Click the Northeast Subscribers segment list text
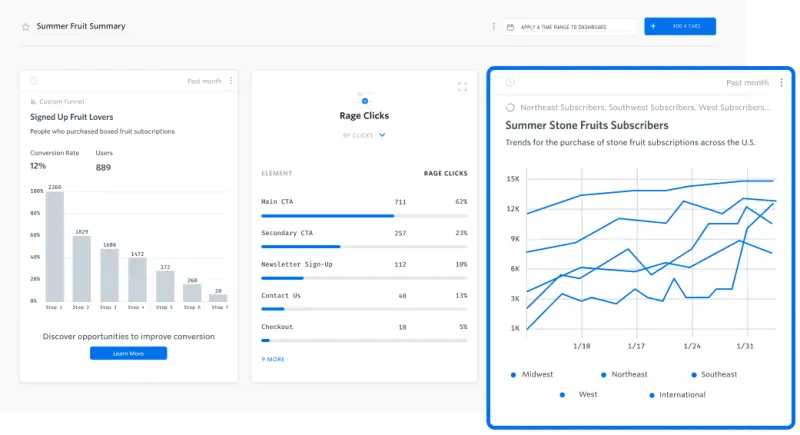Viewport: 800px width, 435px height. 645,108
